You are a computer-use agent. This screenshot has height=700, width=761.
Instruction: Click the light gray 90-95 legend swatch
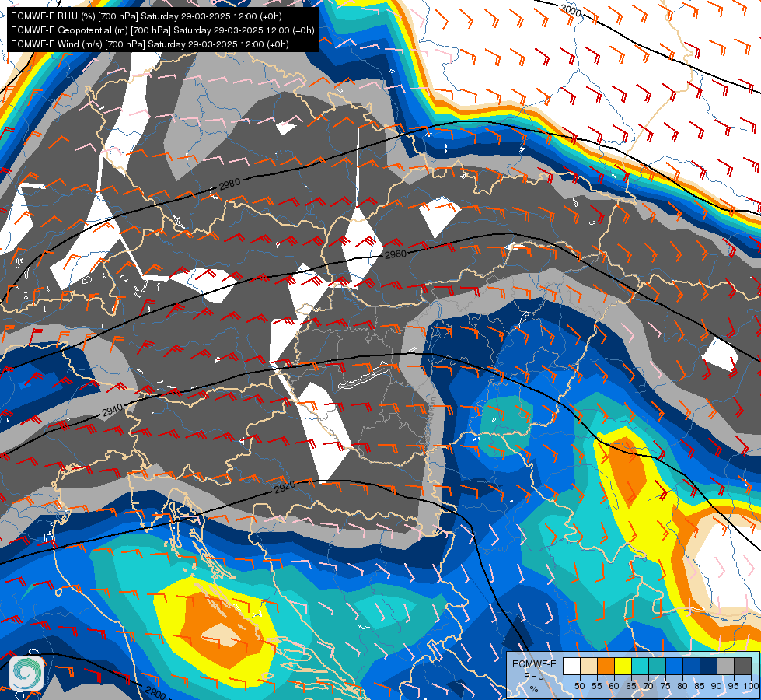pyautogui.click(x=725, y=666)
